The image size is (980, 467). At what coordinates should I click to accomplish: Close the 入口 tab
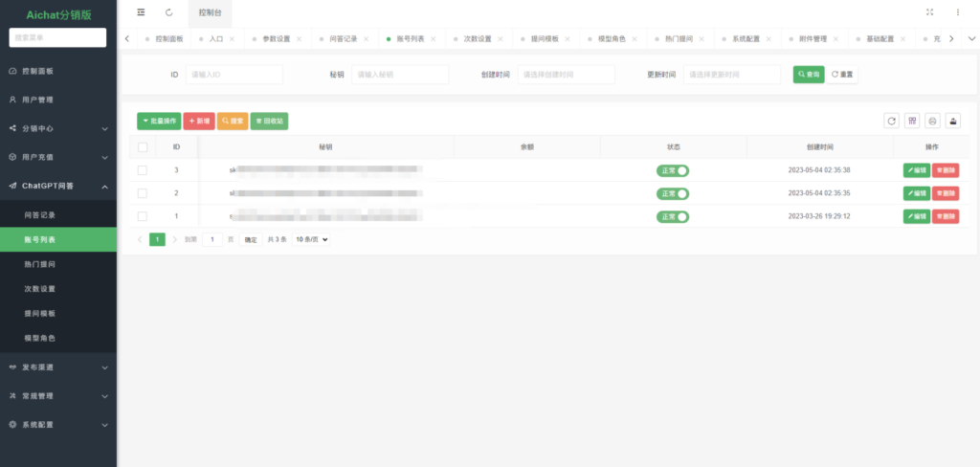[232, 39]
